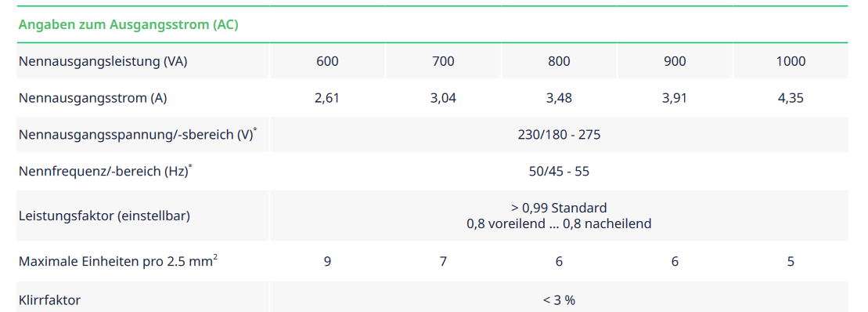Select the Maximale Einheiten pro 2.5 mm² label
Screen dimensions: 868x312
click(x=118, y=260)
